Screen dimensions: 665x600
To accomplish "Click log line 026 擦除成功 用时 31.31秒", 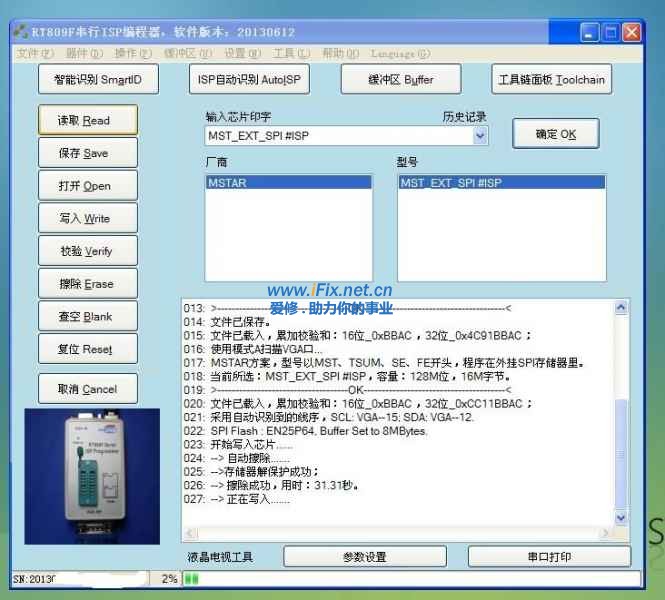I will (271, 485).
